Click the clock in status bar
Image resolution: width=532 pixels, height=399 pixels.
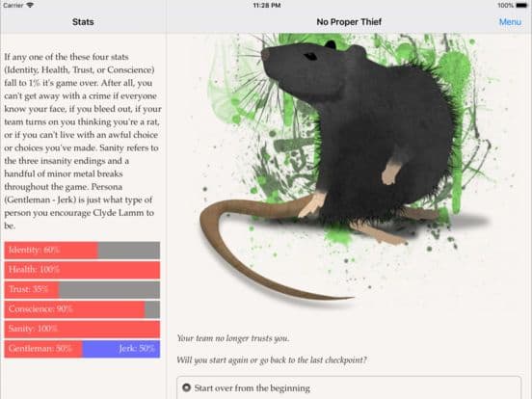click(x=267, y=6)
